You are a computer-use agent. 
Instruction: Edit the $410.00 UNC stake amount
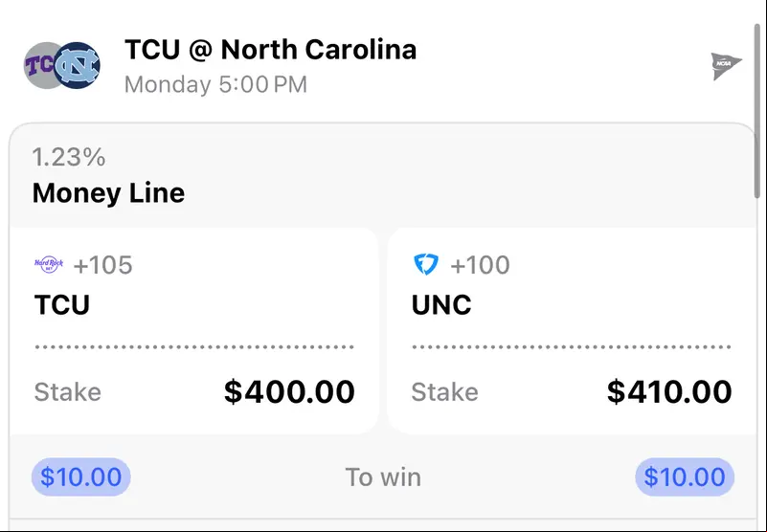[x=669, y=392]
